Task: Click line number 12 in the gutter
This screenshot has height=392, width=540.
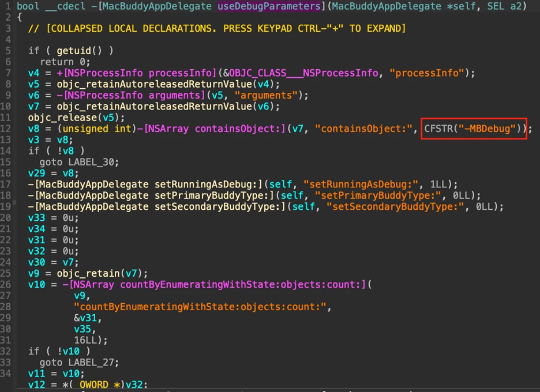Action: (x=6, y=129)
